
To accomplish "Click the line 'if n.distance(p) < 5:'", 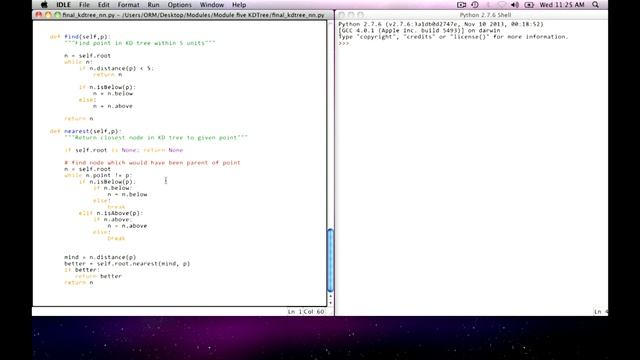I will pyautogui.click(x=116, y=68).
